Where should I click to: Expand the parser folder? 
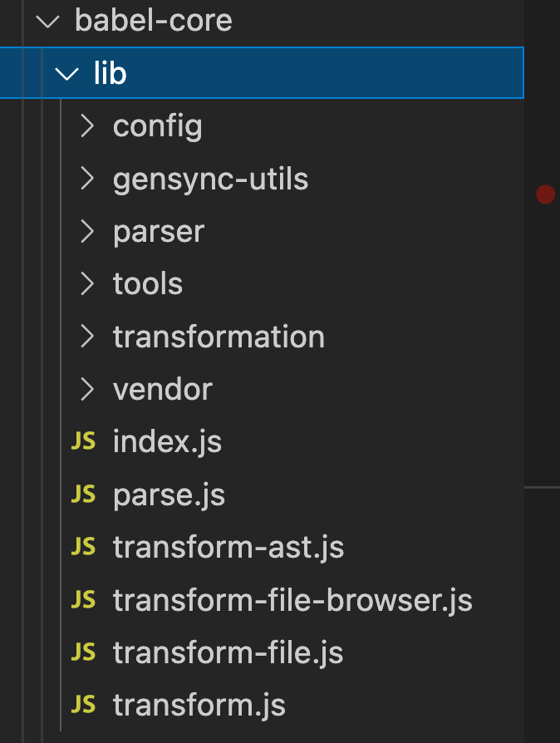158,232
